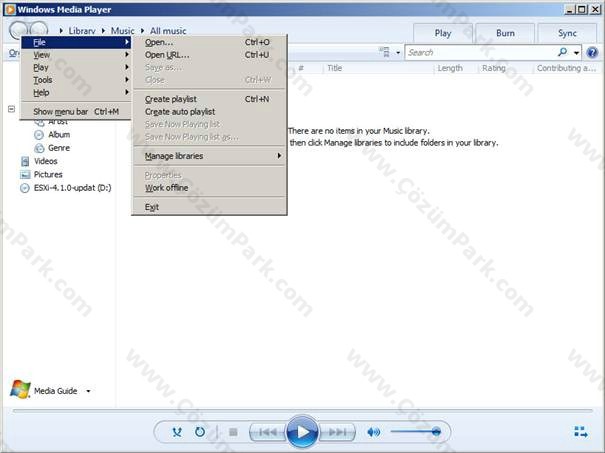
Task: Select the File menu item
Action: (x=76, y=42)
